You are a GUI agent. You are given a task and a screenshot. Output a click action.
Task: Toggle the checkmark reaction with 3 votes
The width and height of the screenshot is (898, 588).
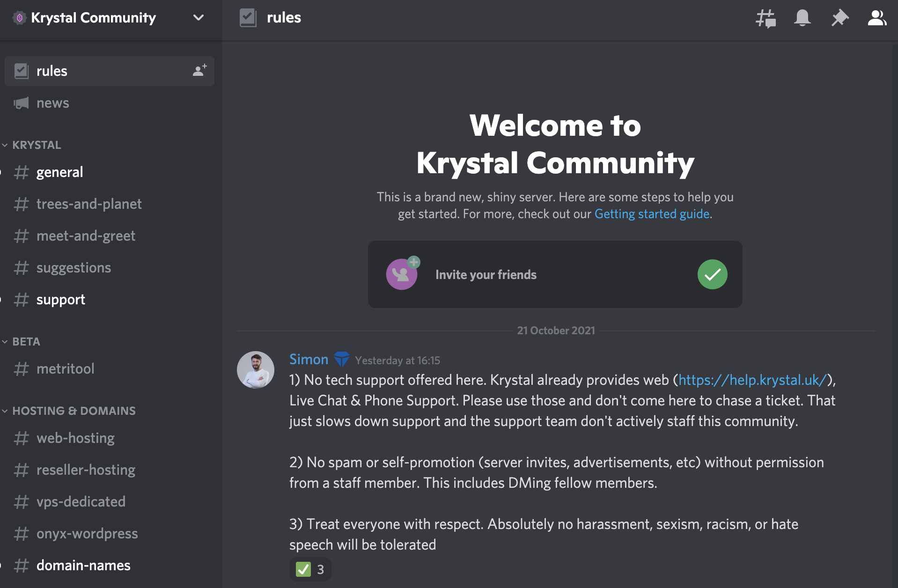pyautogui.click(x=310, y=569)
